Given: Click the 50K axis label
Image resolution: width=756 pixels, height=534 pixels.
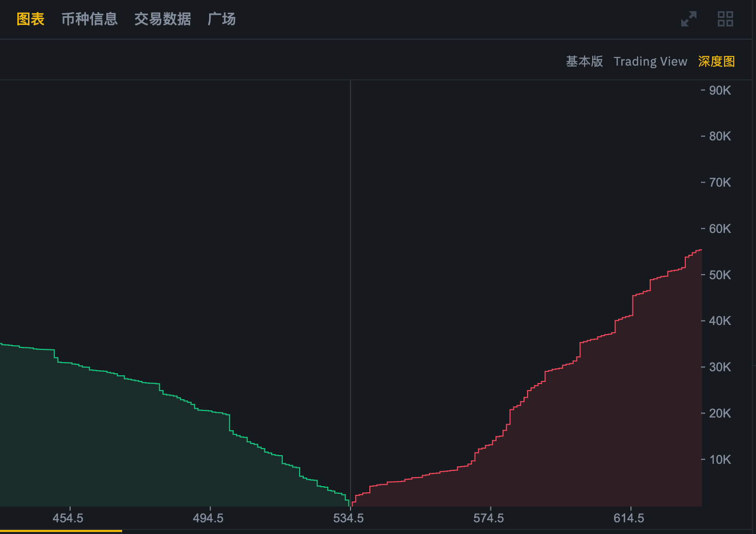Looking at the screenshot, I should pyautogui.click(x=720, y=275).
